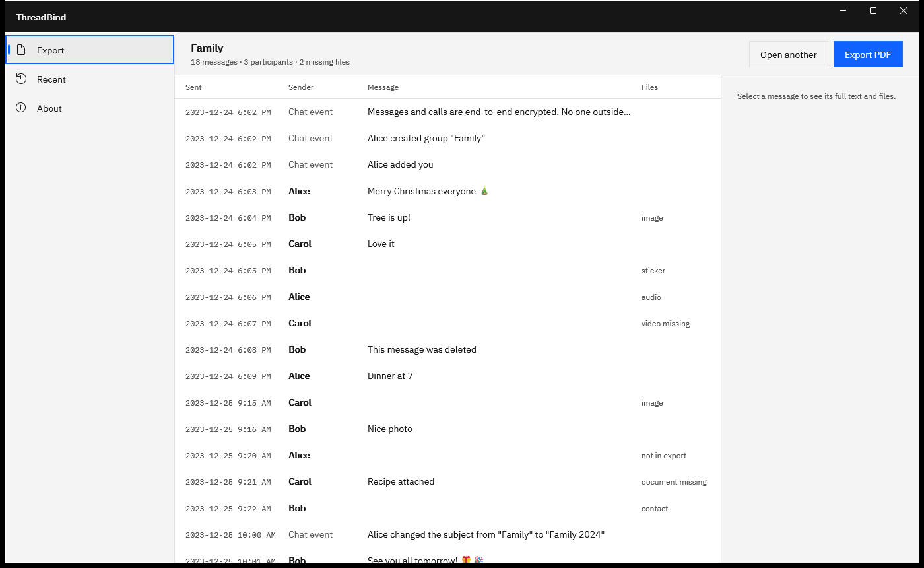Select Alice's 'not in export' row
The image size is (924, 568).
447,456
